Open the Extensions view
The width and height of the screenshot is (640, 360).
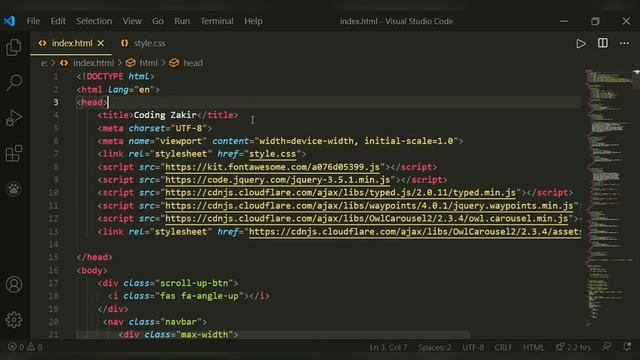pos(14,153)
